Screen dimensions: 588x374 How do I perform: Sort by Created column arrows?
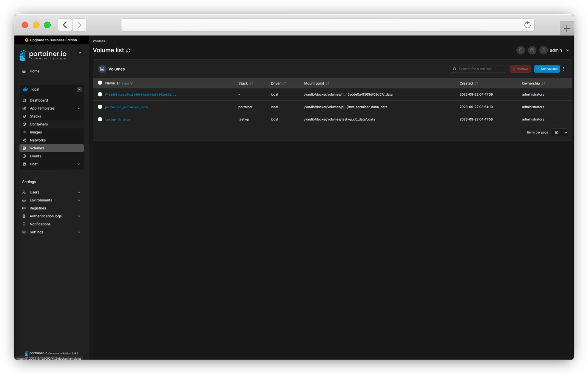[x=476, y=83]
